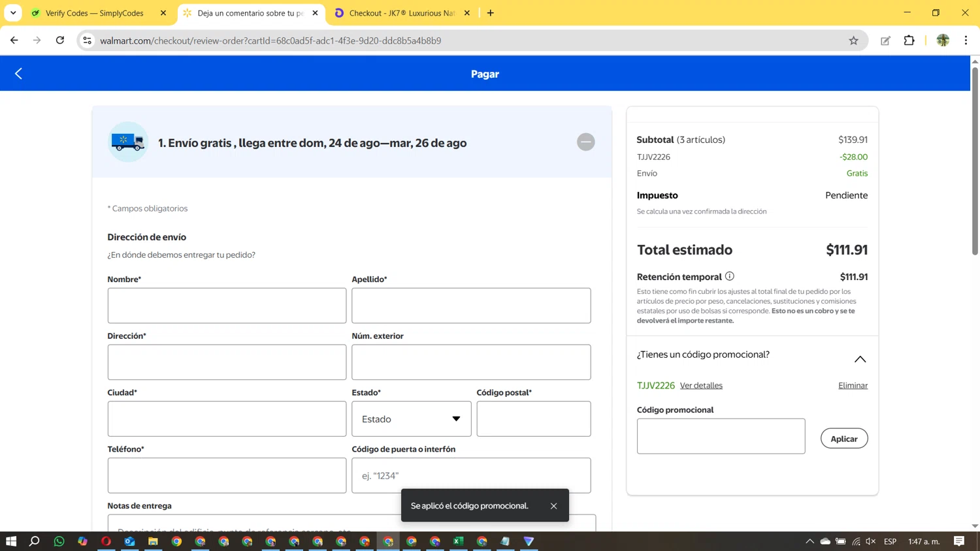Click the Aplicar button
This screenshot has height=551, width=980.
coord(844,439)
